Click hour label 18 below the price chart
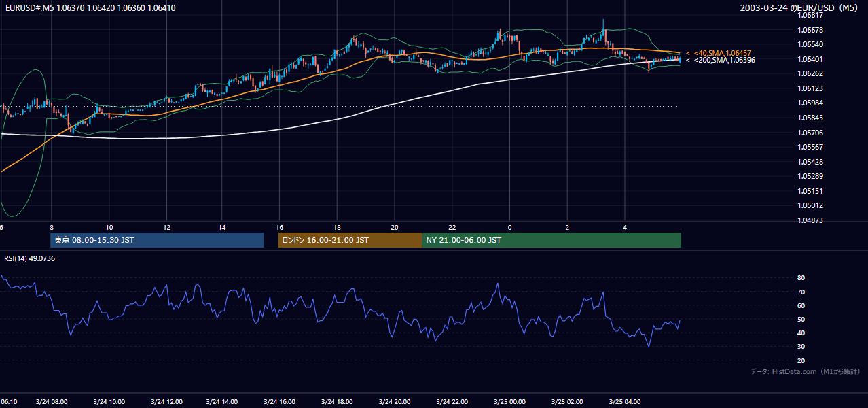The height and width of the screenshot is (408, 868). [x=338, y=226]
